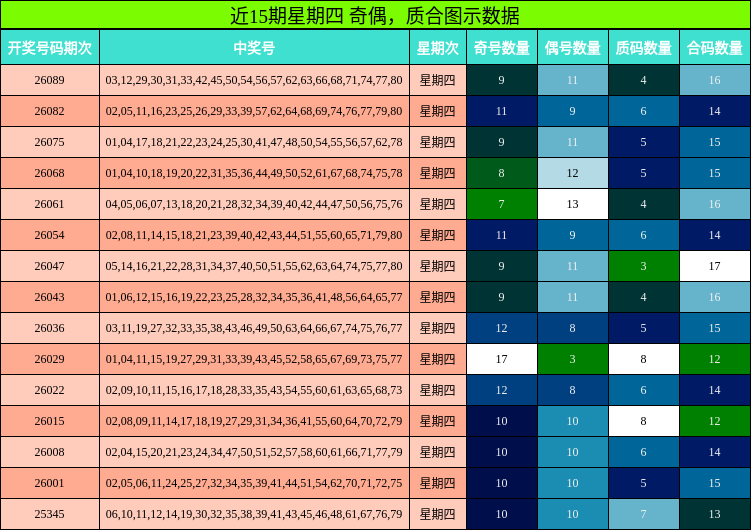The height and width of the screenshot is (530, 751).
Task: Click prime count 5 in row 26075
Action: pos(643,142)
